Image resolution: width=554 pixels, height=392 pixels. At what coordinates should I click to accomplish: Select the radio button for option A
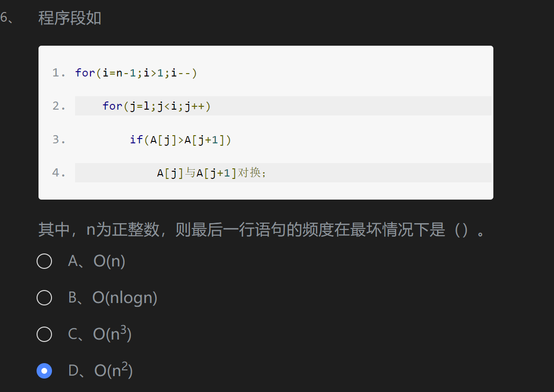pos(44,261)
